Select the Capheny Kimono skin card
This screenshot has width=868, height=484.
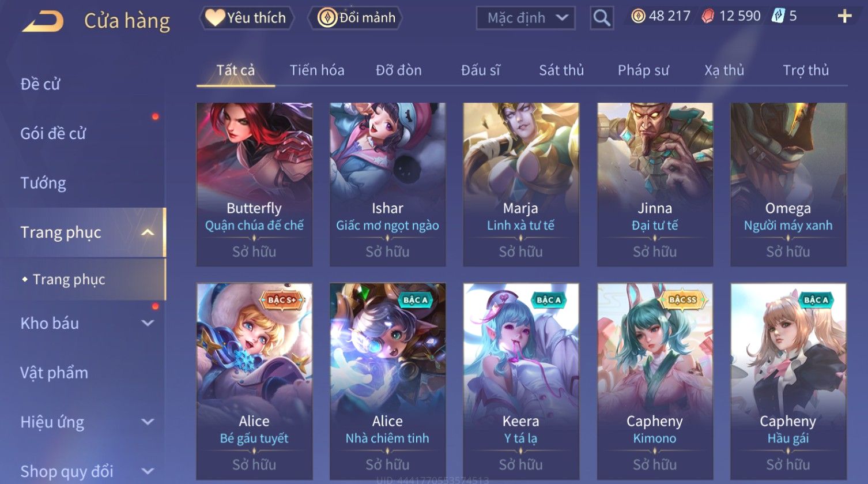point(655,381)
